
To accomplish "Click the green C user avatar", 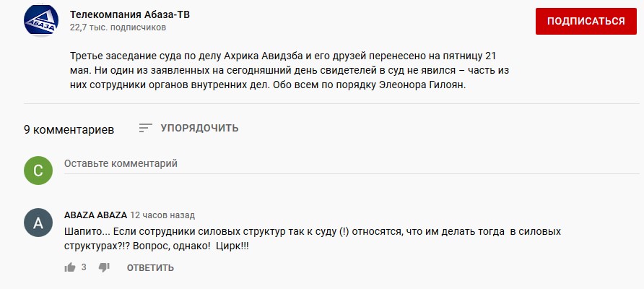I will 38,171.
